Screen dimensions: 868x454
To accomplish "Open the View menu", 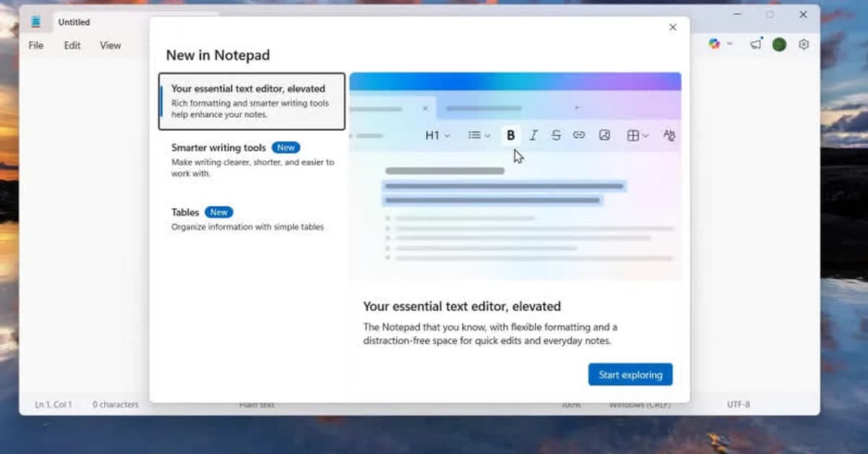I will (110, 45).
